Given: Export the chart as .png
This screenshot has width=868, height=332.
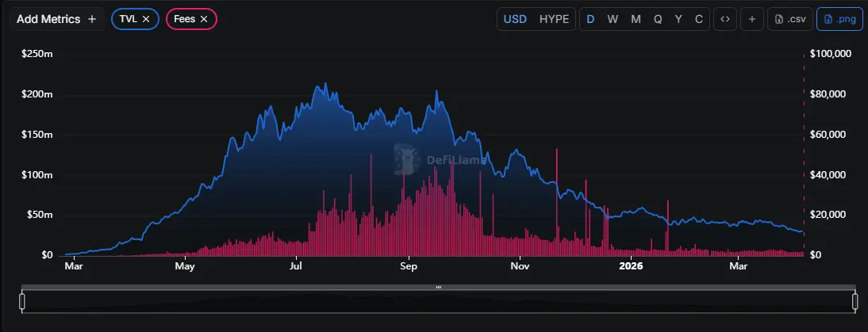Looking at the screenshot, I should pos(839,19).
